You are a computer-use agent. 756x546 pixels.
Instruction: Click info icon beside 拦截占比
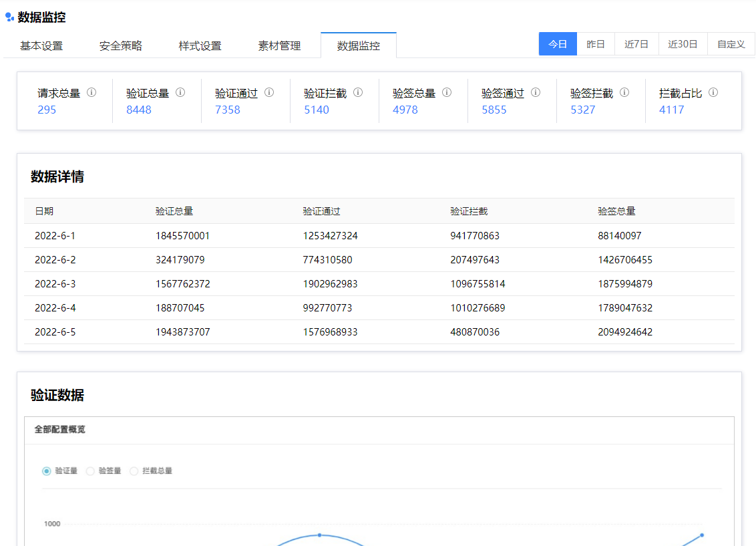713,93
